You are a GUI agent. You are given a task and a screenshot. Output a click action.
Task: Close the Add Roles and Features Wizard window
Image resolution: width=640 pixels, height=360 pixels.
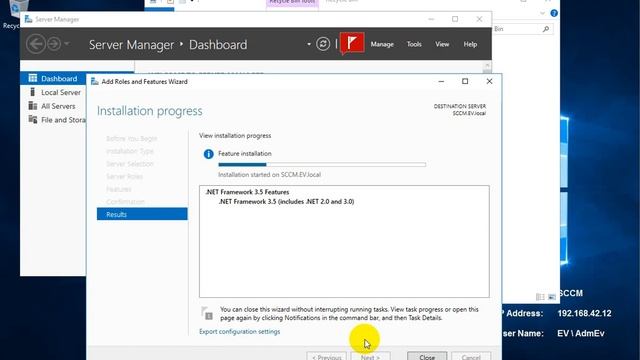tap(489, 81)
